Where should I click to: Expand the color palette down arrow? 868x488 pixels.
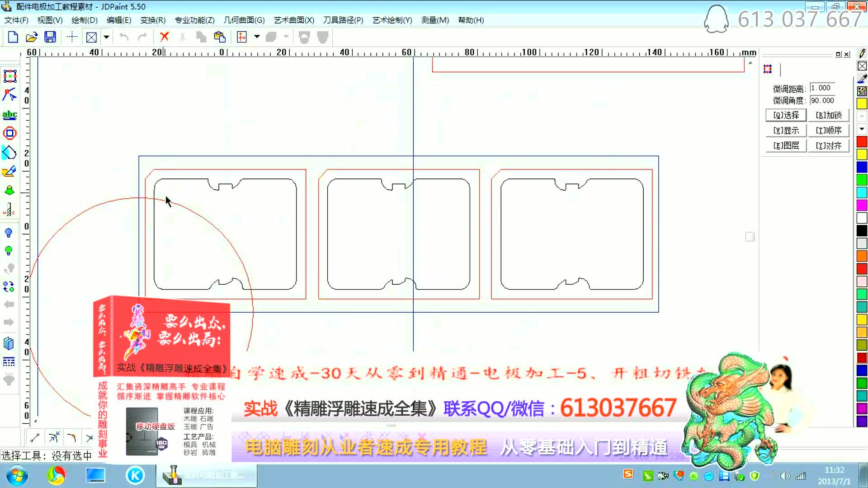coord(862,129)
